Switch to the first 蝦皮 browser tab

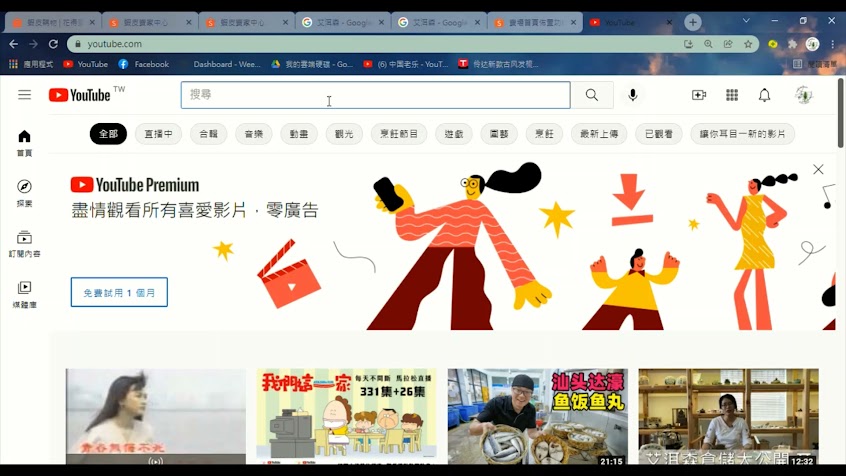(x=53, y=23)
